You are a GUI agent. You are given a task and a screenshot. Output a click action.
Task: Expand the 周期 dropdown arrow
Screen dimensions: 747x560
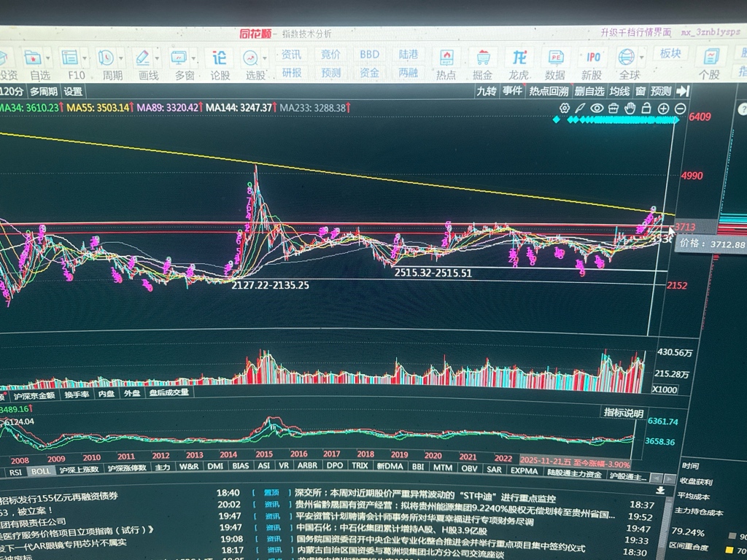pyautogui.click(x=121, y=58)
